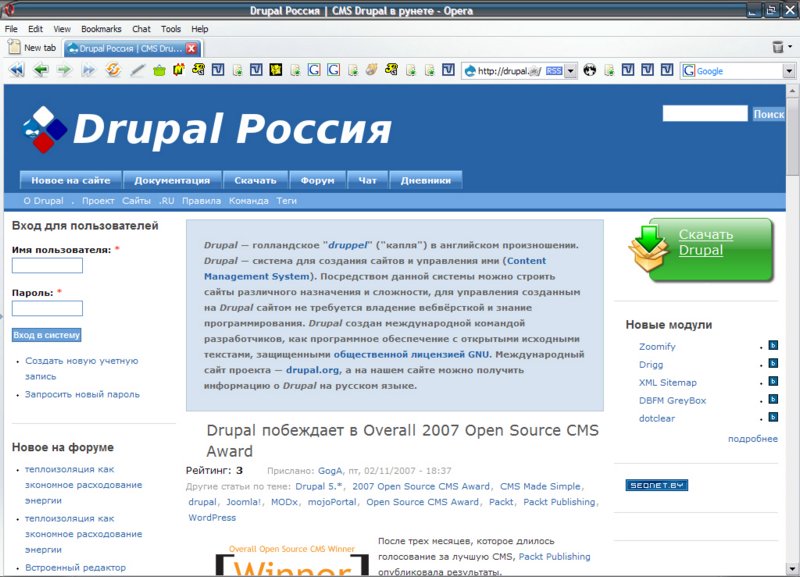Viewport: 800px width, 577px height.
Task: Open the GogA author link
Action: click(330, 470)
